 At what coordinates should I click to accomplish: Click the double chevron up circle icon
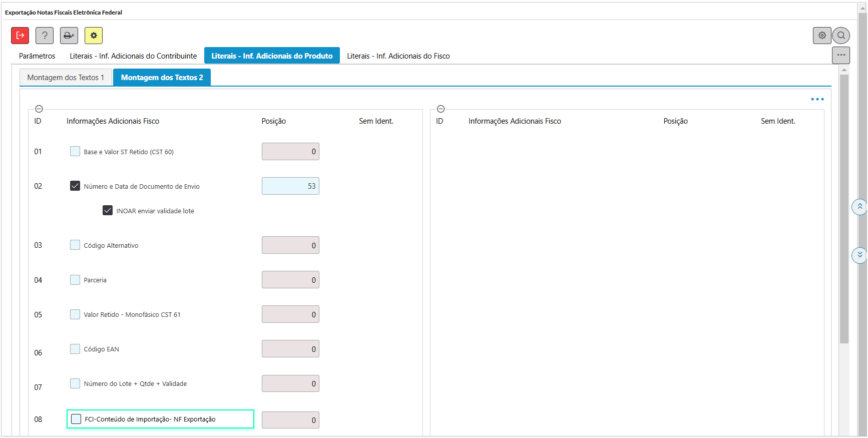(859, 207)
